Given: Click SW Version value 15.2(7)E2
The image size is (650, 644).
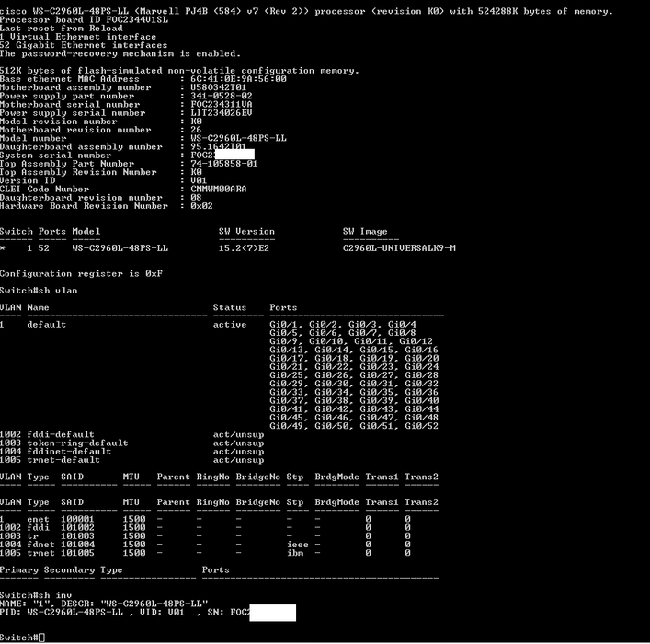Looking at the screenshot, I should [244, 248].
